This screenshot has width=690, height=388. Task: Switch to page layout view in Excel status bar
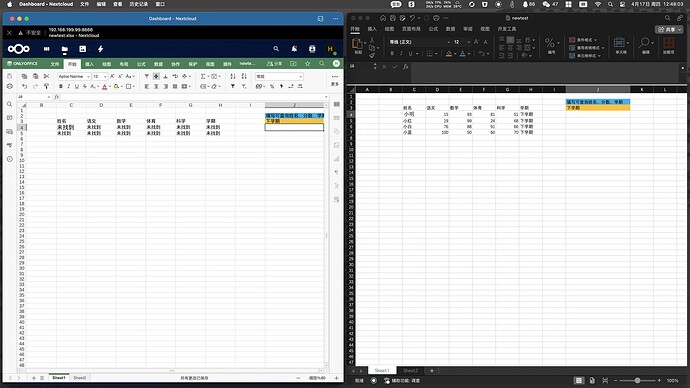pos(592,381)
